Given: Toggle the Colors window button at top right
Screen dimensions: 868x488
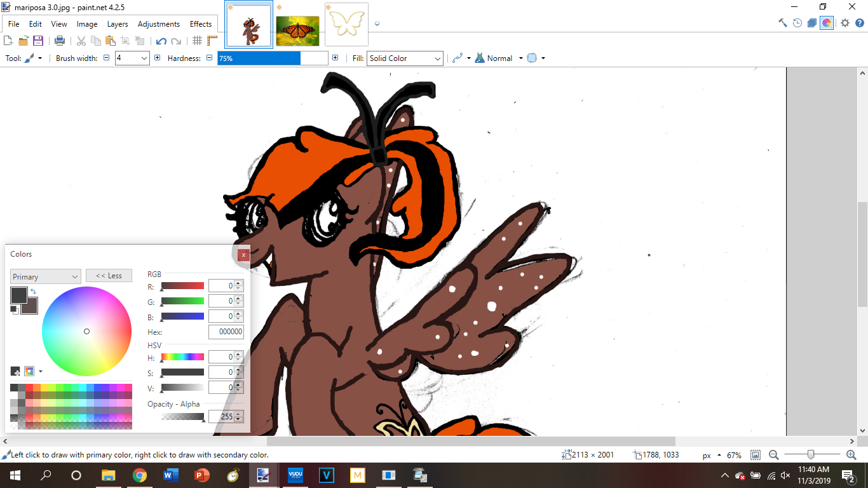Looking at the screenshot, I should pyautogui.click(x=827, y=23).
